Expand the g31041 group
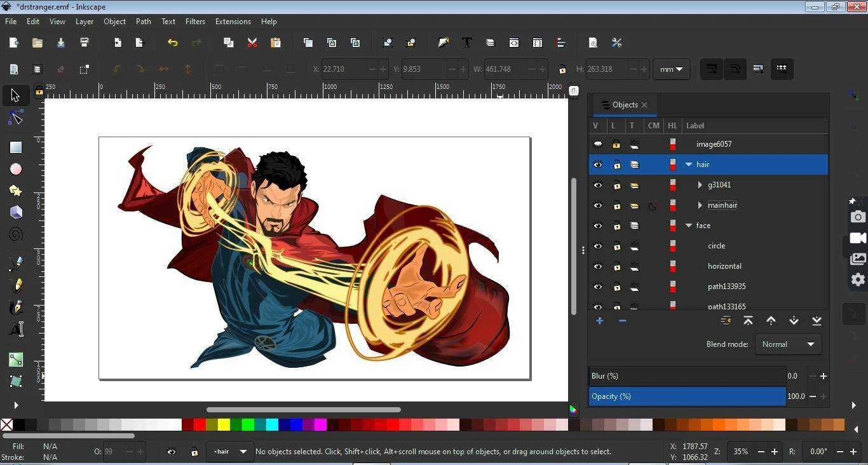The height and width of the screenshot is (465, 868). 700,185
